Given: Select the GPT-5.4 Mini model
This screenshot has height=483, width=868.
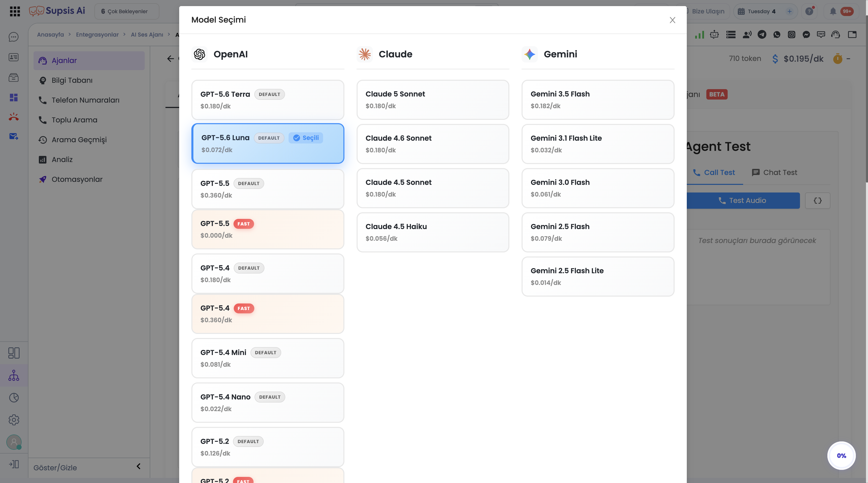Looking at the screenshot, I should pos(268,358).
